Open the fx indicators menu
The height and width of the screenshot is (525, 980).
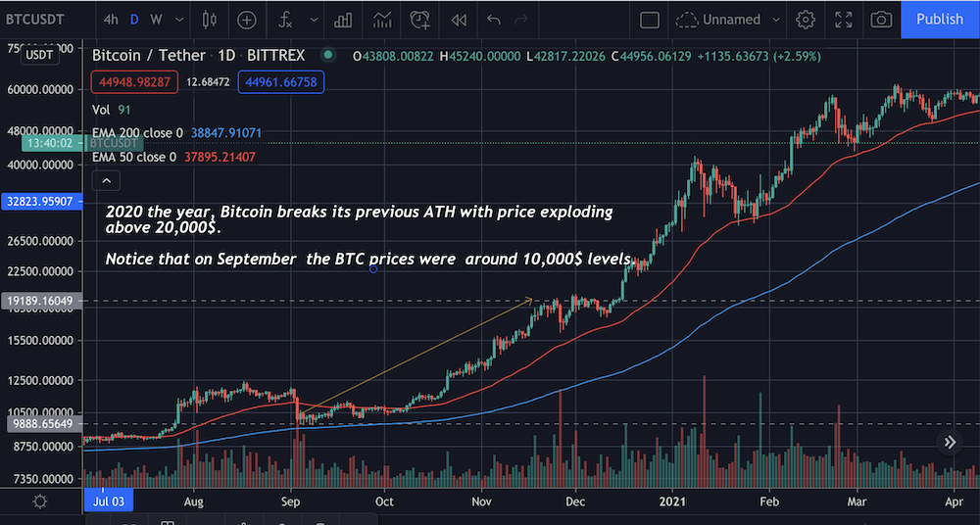pyautogui.click(x=285, y=20)
